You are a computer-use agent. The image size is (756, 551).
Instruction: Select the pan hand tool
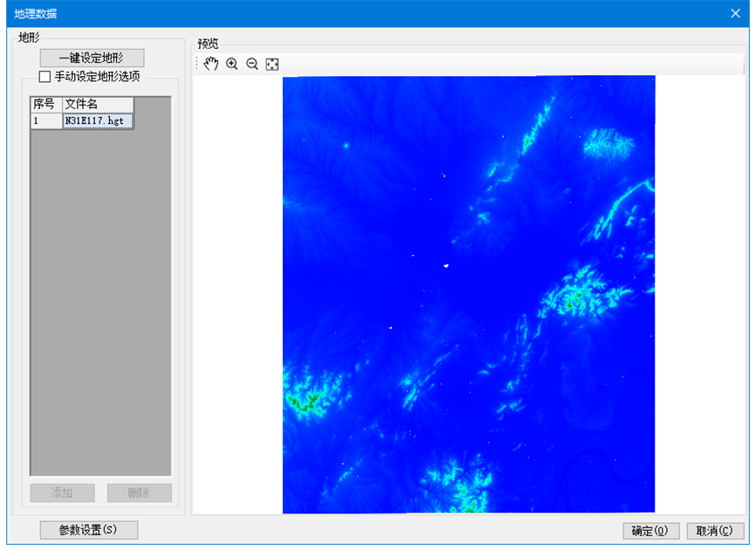[x=211, y=64]
